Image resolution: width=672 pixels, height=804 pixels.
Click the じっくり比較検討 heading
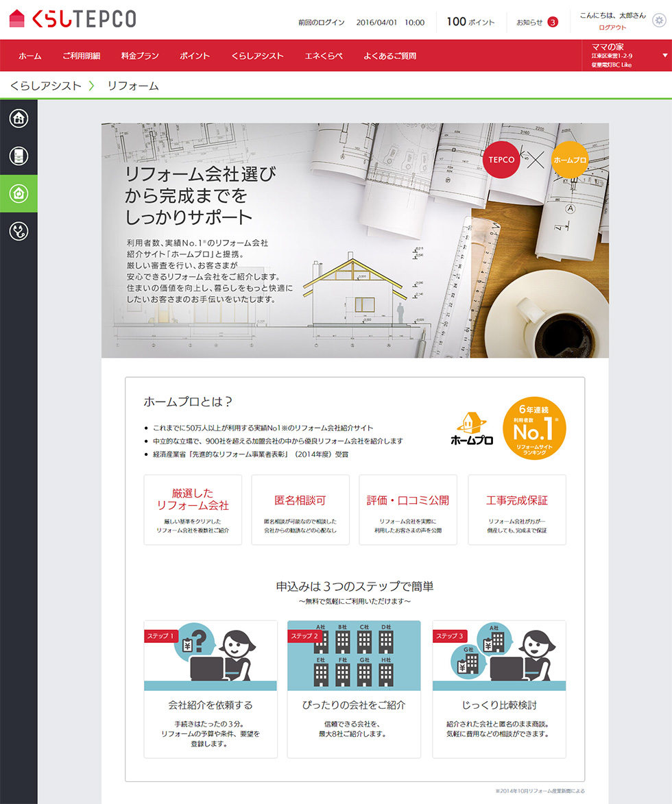(x=499, y=705)
